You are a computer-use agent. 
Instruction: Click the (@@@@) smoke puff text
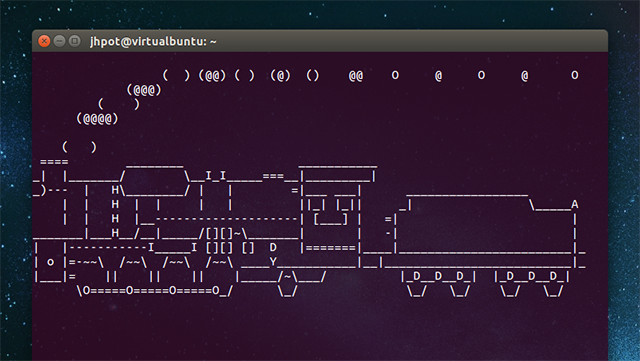(x=97, y=119)
